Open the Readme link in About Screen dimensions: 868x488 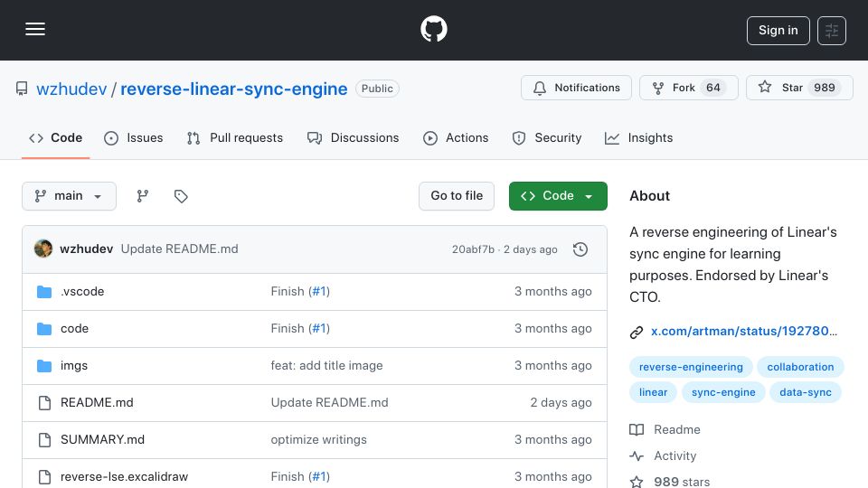click(x=677, y=430)
